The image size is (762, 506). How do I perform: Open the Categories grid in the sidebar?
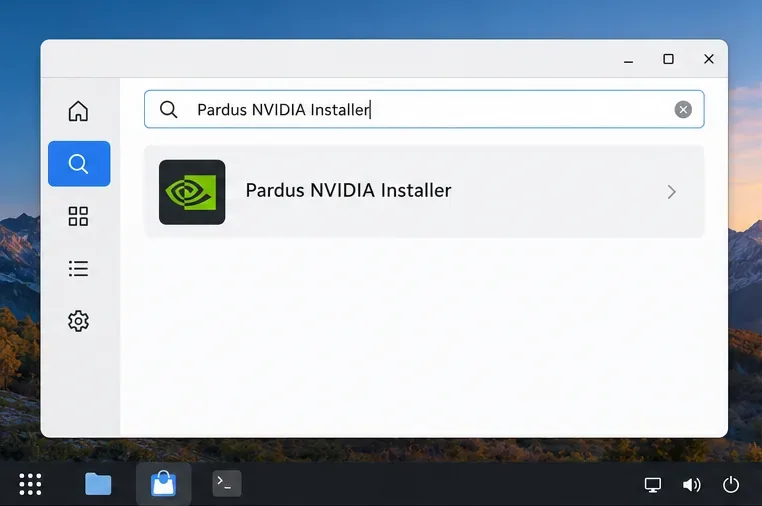pyautogui.click(x=78, y=216)
